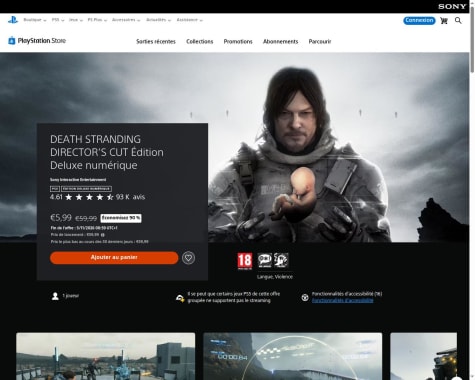Viewport: 475px width, 380px height.
Task: Open the Promotions tab
Action: tap(238, 41)
